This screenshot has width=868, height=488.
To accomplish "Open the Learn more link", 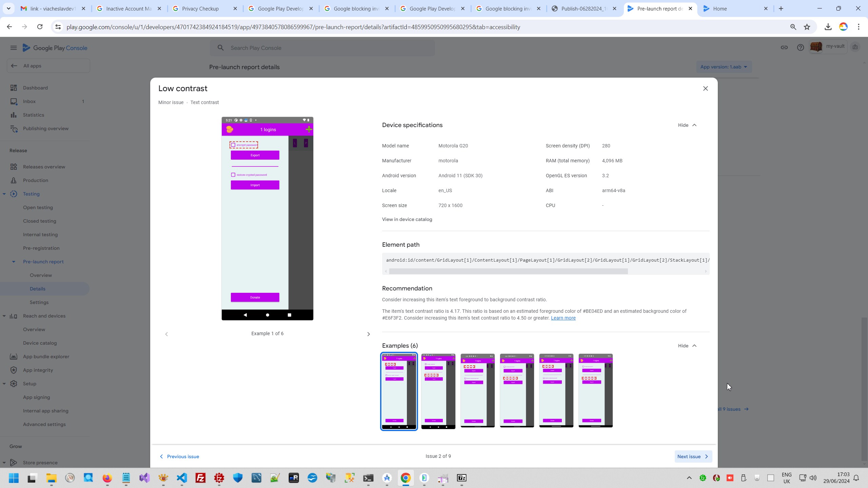I will 563,318.
